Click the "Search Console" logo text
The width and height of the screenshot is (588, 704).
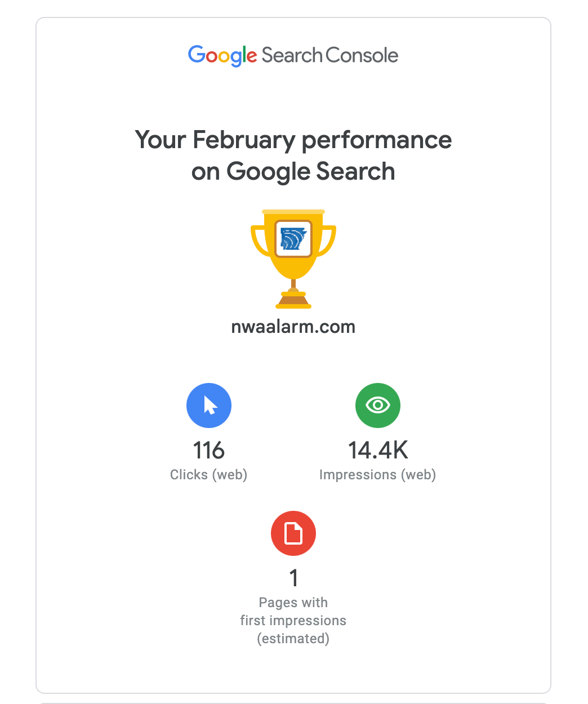(330, 55)
